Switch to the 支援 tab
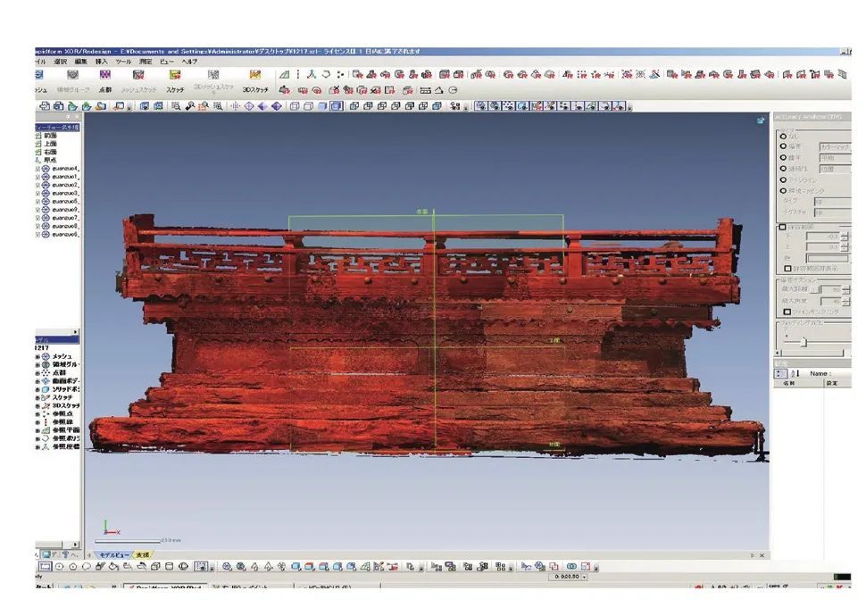Image resolution: width=866 pixels, height=616 pixels. tap(143, 554)
